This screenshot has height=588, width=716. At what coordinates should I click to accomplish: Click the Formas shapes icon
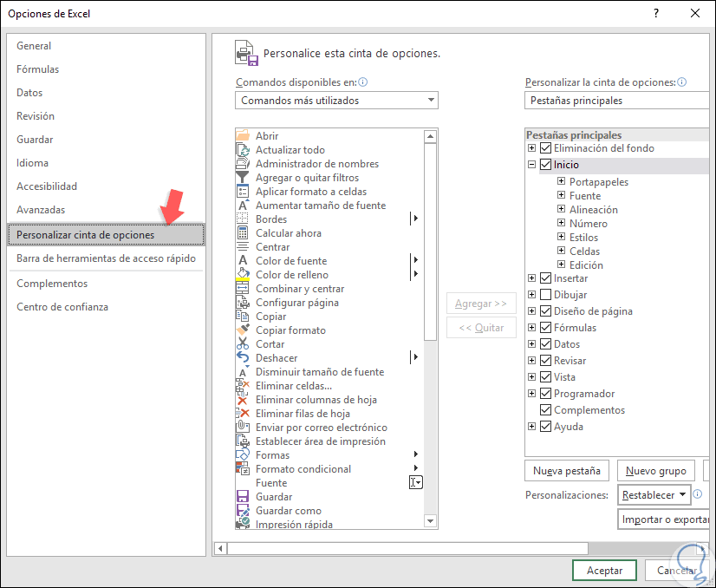pyautogui.click(x=243, y=454)
